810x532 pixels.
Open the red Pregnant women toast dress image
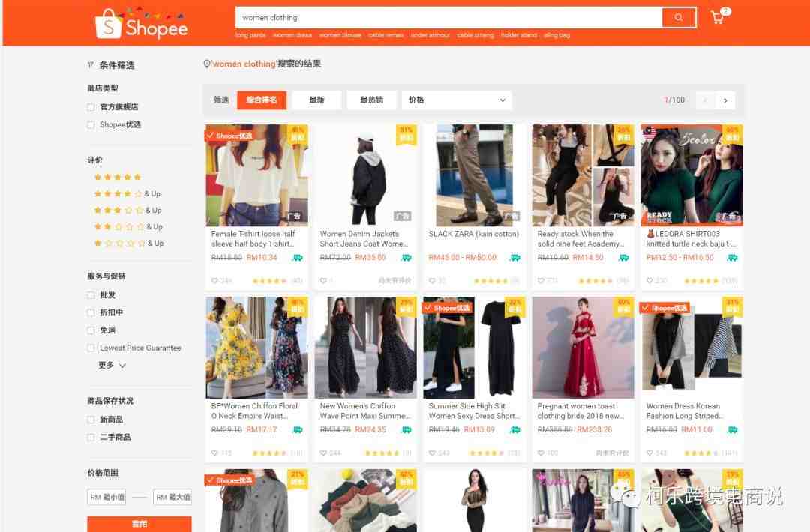point(583,347)
